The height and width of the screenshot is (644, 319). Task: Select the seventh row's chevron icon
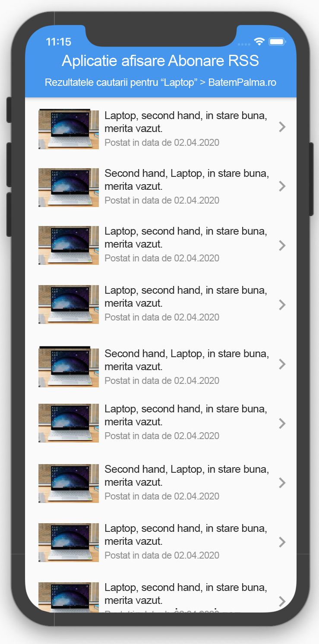click(282, 483)
